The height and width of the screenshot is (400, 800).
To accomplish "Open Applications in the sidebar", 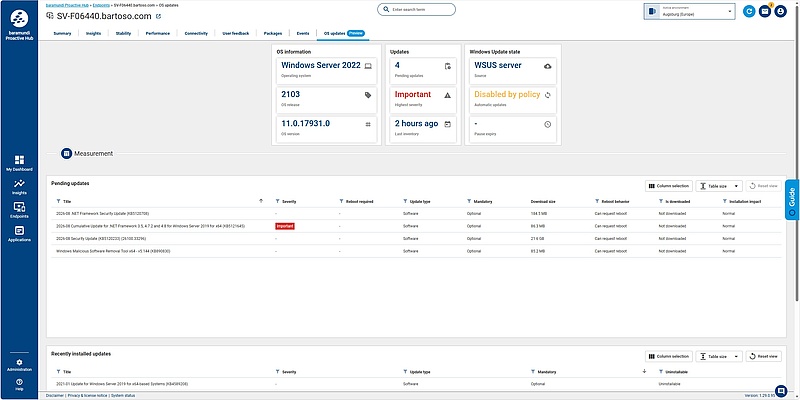I will coord(19,234).
